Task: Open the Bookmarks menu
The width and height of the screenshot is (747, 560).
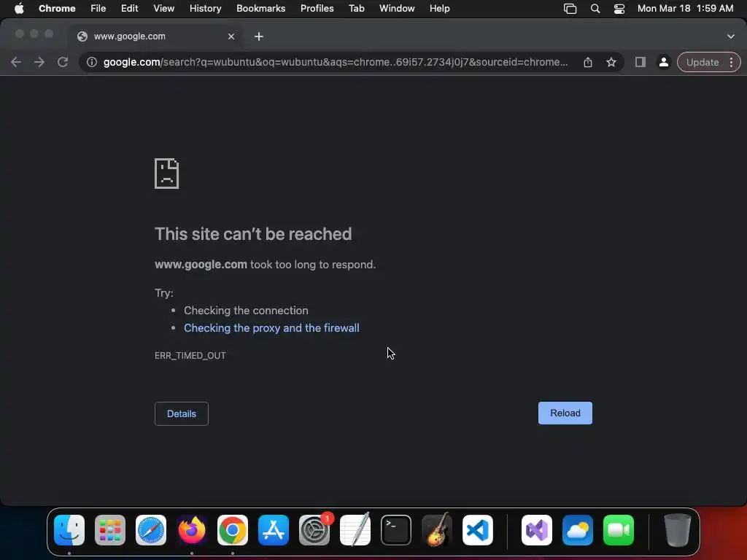Action: (260, 9)
